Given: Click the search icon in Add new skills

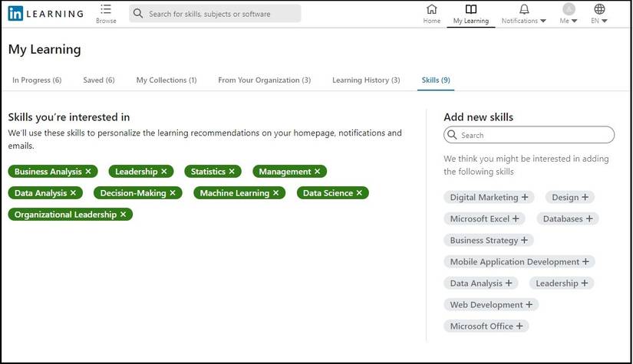Looking at the screenshot, I should 452,135.
